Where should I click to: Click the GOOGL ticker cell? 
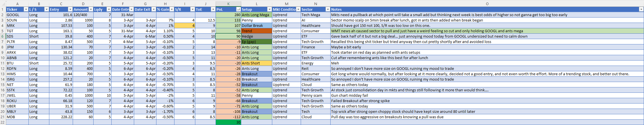[x=17, y=15]
